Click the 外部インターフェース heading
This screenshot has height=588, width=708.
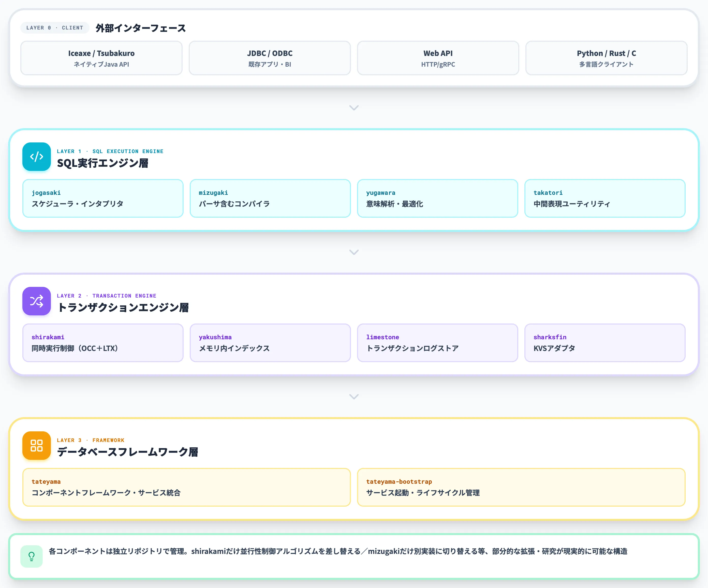[x=141, y=28]
